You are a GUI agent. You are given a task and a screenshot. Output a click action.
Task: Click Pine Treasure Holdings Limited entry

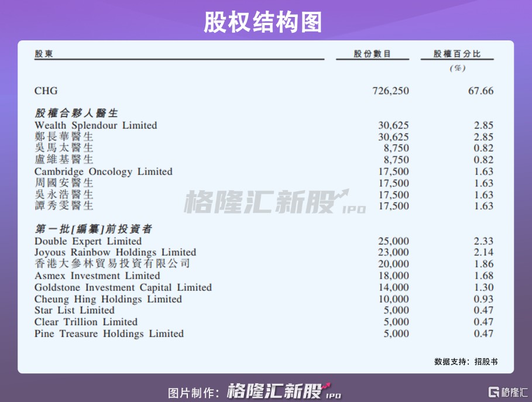109,334
